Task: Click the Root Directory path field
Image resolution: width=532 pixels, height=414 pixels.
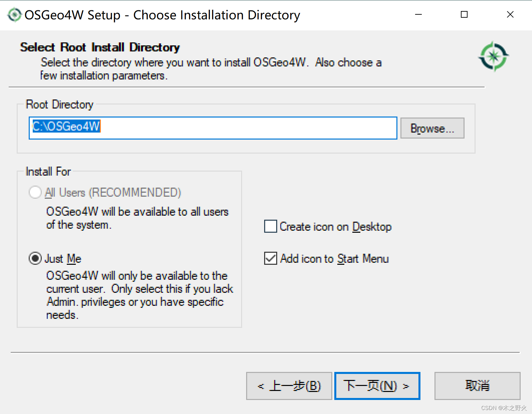Action: click(213, 128)
